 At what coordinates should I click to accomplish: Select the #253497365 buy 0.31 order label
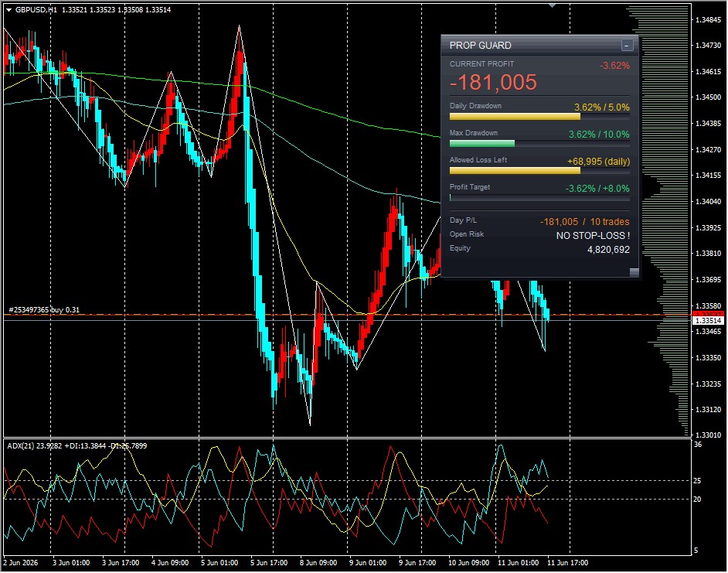click(x=44, y=309)
